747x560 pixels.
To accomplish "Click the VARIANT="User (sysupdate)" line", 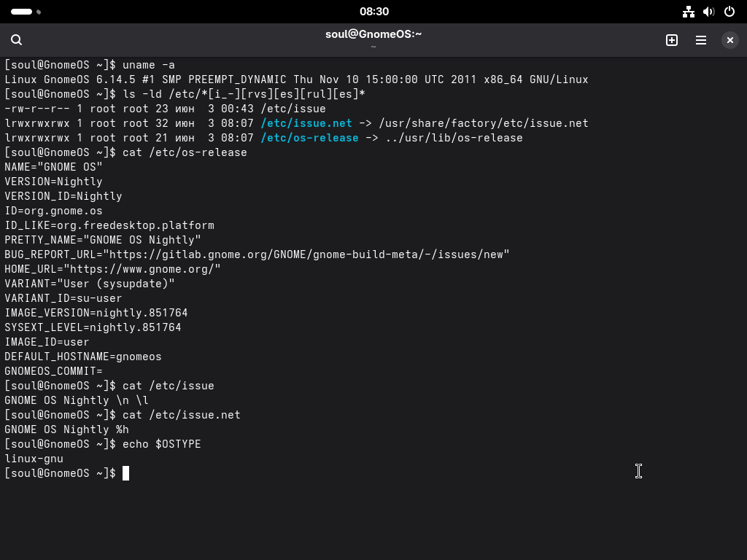I will [90, 284].
